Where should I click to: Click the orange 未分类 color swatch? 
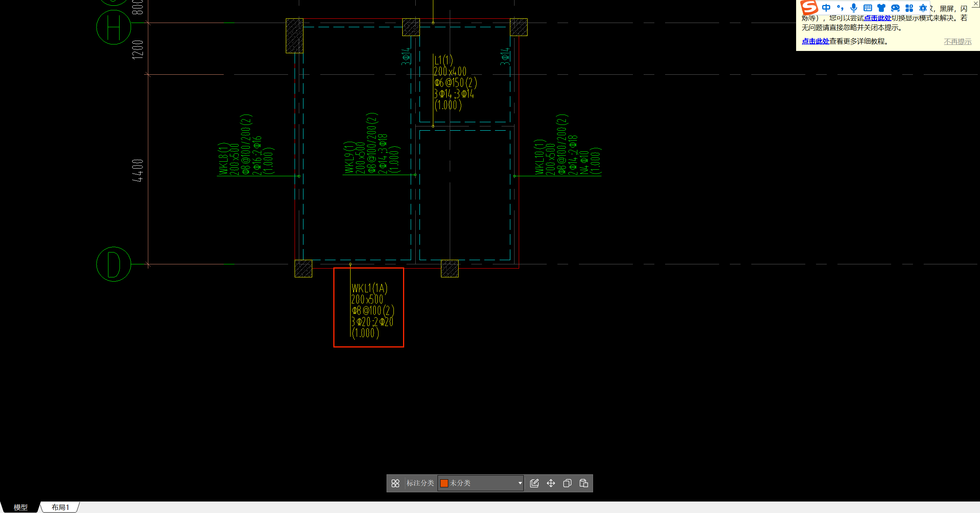click(444, 483)
